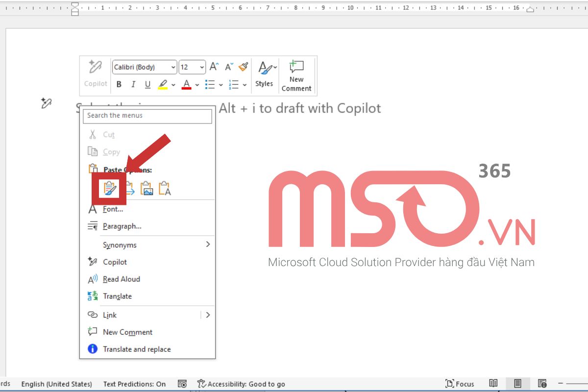Click the macro recording status bar icon
This screenshot has width=588, height=392.
tap(182, 384)
